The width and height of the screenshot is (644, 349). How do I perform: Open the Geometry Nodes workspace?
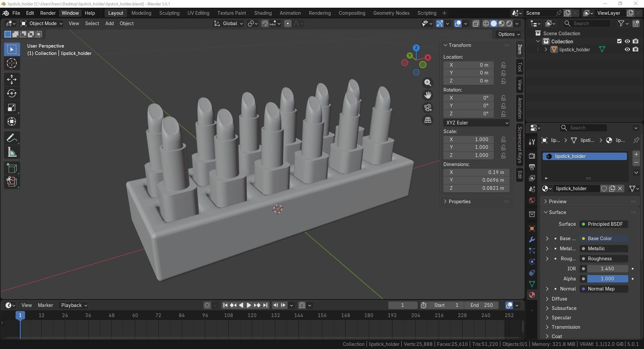click(391, 13)
